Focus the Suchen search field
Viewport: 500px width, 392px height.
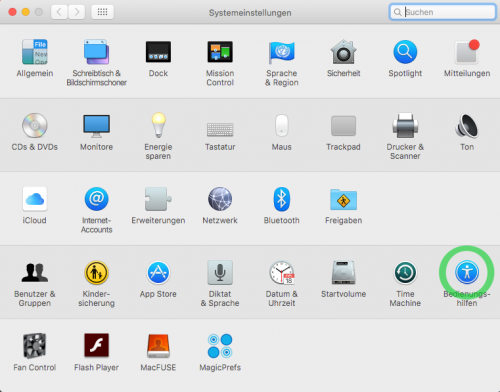[x=443, y=12]
